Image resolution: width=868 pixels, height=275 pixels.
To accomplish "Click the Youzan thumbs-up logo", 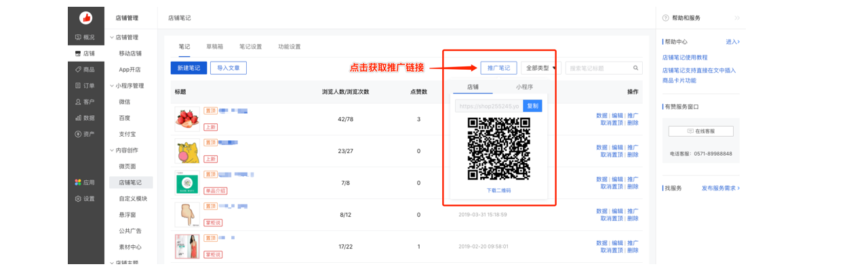I will click(x=85, y=18).
